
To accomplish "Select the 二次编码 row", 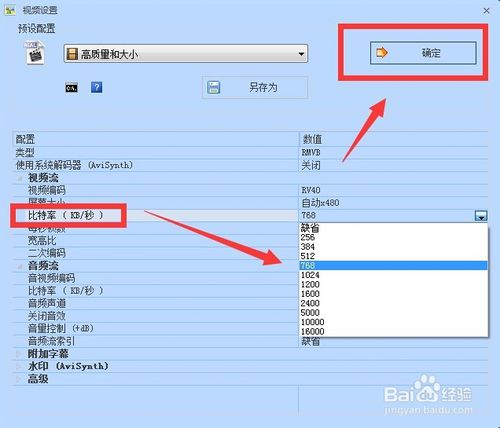I will (155, 253).
